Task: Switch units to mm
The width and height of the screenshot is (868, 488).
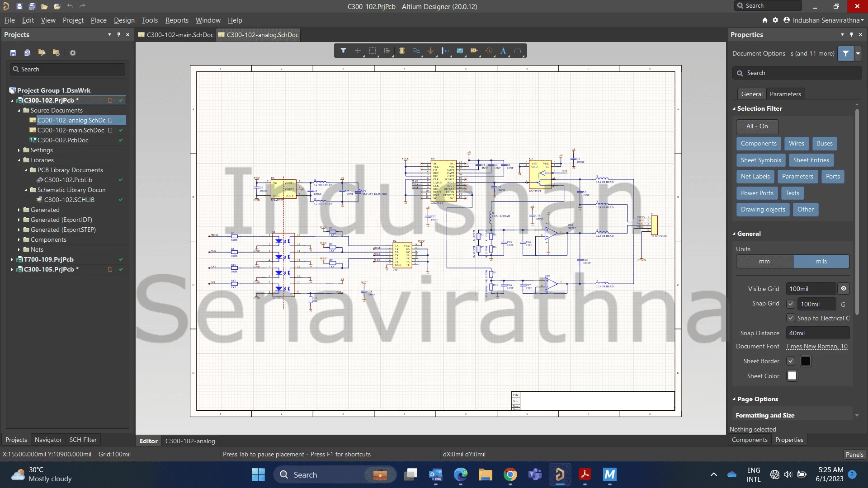Action: coord(764,262)
